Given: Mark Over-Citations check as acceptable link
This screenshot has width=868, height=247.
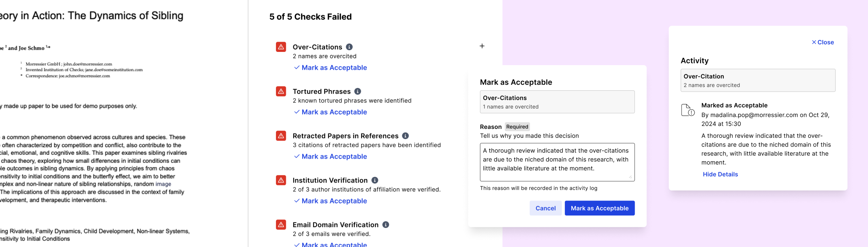Looking at the screenshot, I should click(x=331, y=68).
